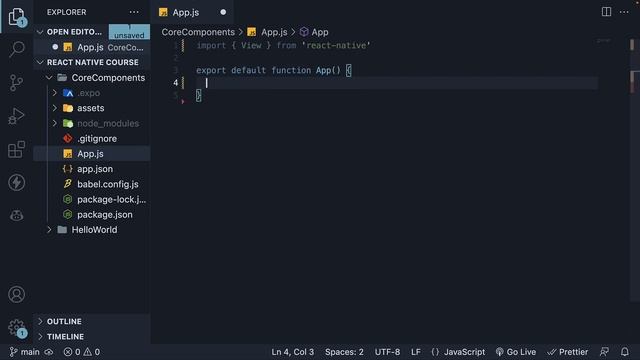640x360 pixels.
Task: Click Prettier in status bar
Action: click(568, 352)
